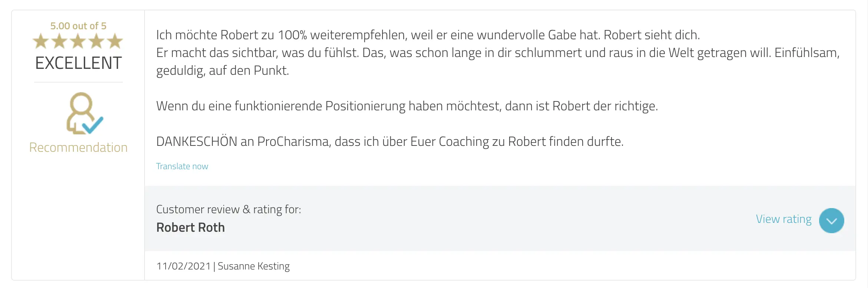Click the line 'geduldig, auf den Punkt.'
The width and height of the screenshot is (868, 288).
pyautogui.click(x=222, y=70)
